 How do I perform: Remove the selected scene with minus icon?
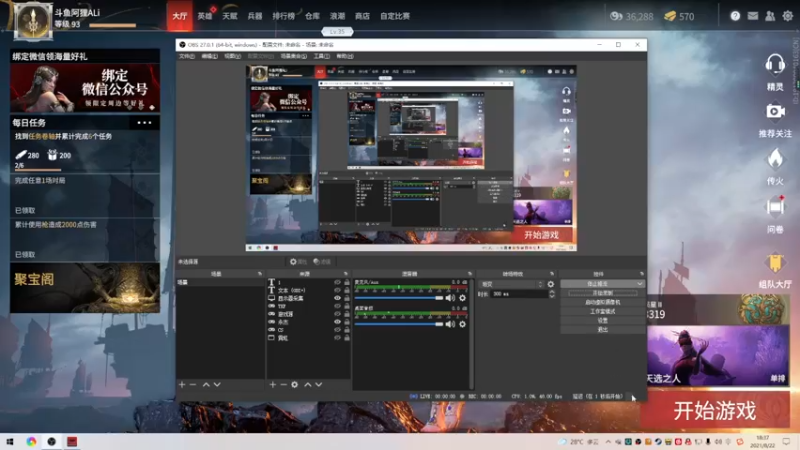[193, 384]
